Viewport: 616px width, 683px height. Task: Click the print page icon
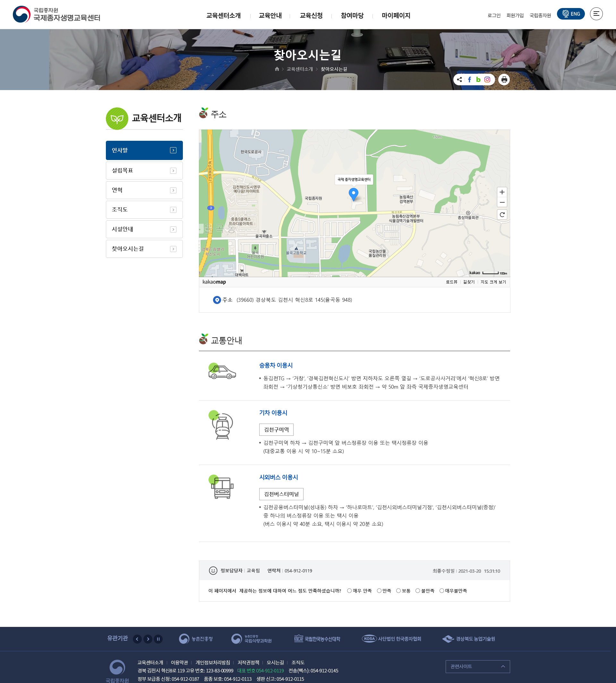point(504,80)
